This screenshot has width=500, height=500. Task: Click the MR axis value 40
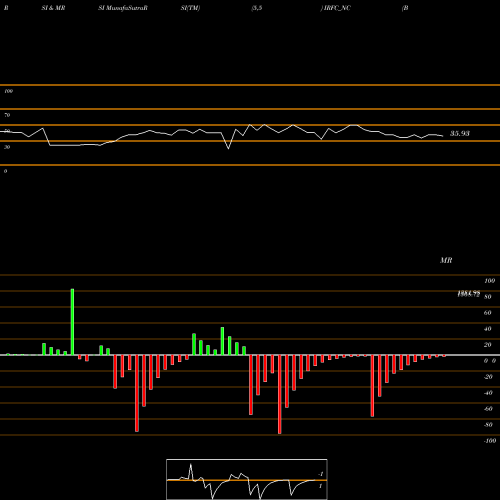pyautogui.click(x=488, y=329)
